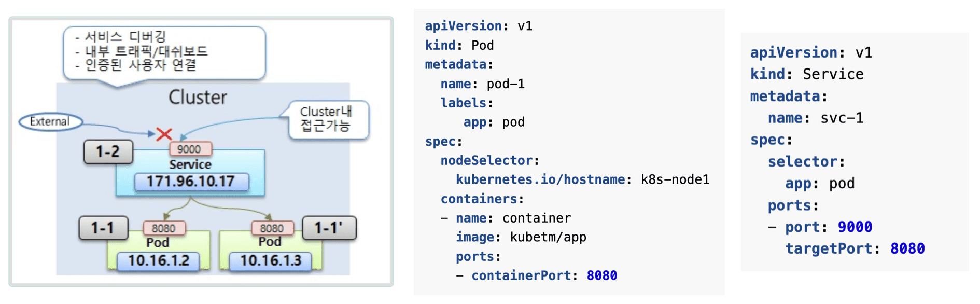Click the kubernetes.io/hostname key
This screenshot has height=304, width=980.
tap(540, 179)
